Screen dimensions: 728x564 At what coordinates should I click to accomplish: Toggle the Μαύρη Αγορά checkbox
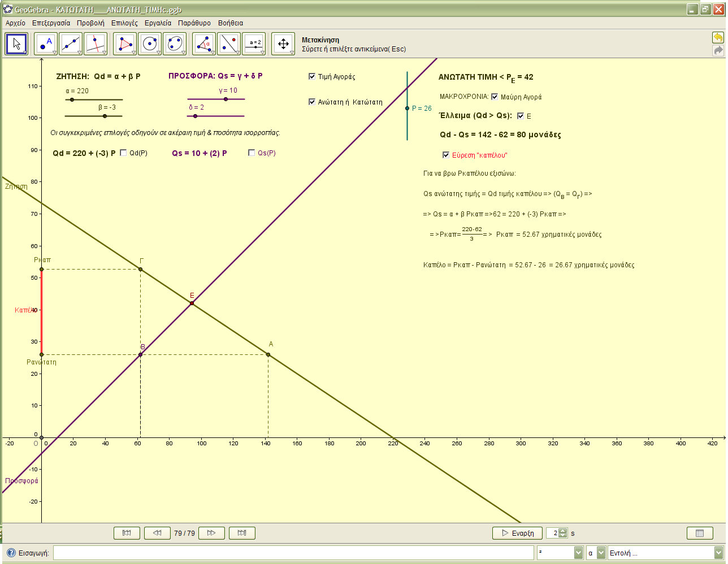pos(495,97)
